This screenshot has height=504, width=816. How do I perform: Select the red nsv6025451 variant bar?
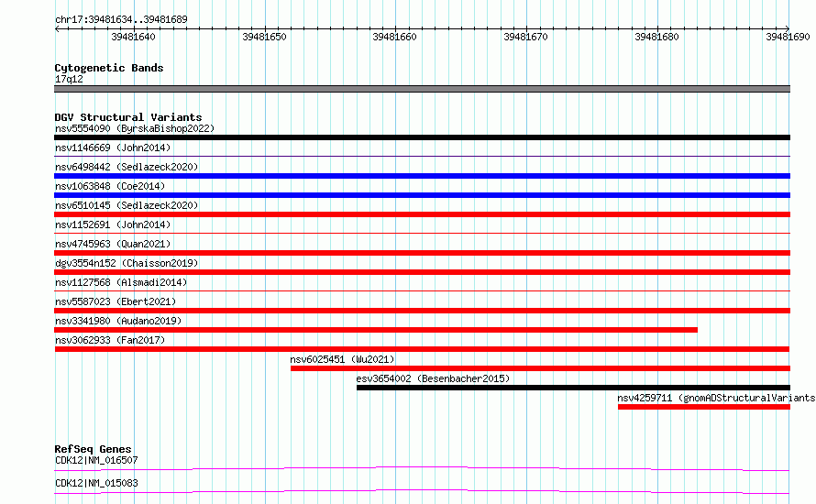coord(540,368)
